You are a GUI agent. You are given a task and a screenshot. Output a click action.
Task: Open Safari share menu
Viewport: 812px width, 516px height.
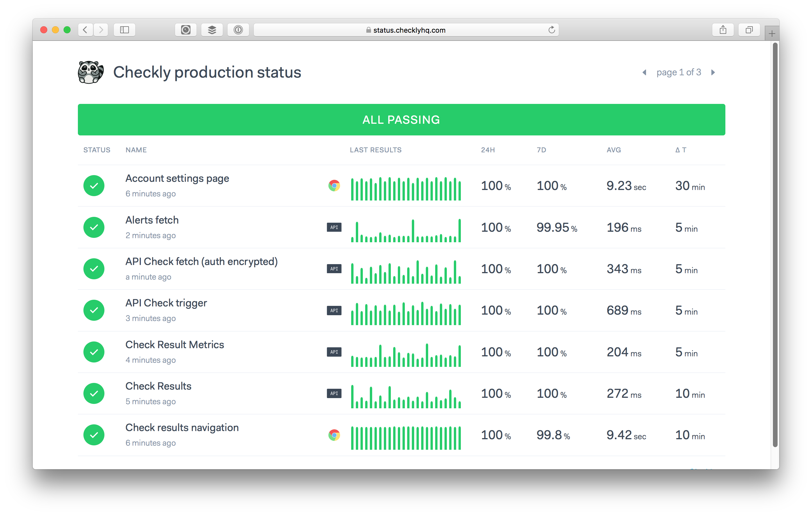[x=723, y=30]
